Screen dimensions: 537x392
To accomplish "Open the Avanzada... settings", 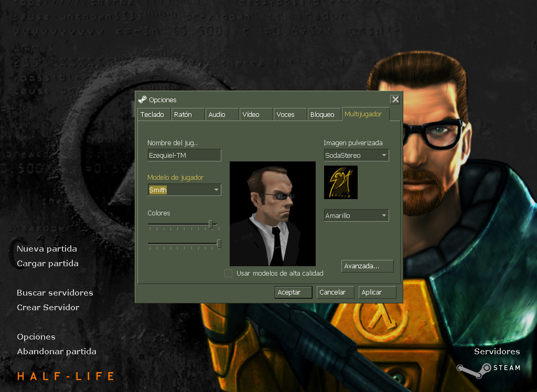I will pyautogui.click(x=367, y=266).
